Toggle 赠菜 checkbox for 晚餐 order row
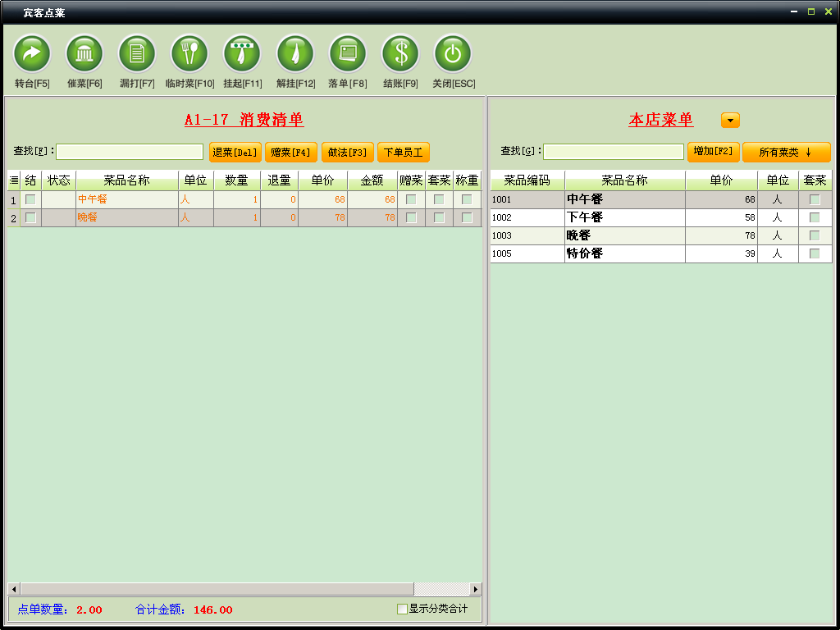 411,217
